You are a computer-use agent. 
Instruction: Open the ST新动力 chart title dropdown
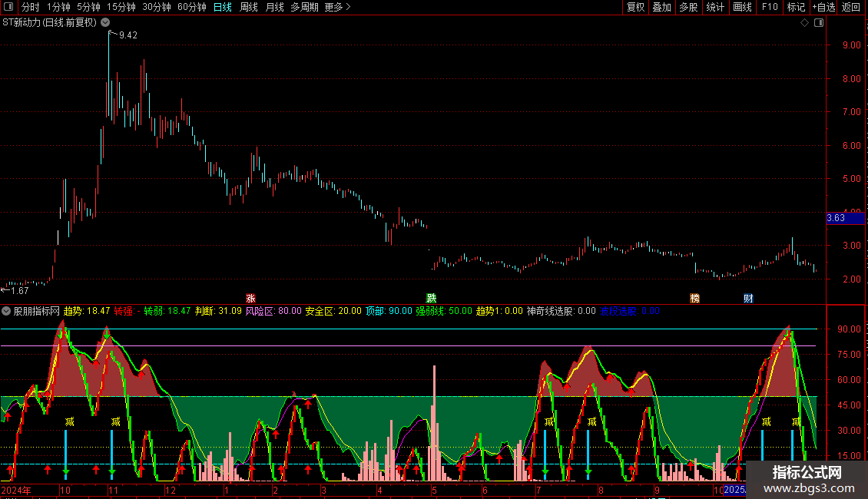(x=105, y=22)
